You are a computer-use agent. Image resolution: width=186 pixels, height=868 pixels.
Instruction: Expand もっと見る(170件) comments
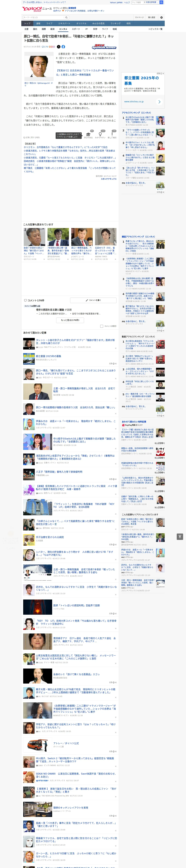coord(70,320)
